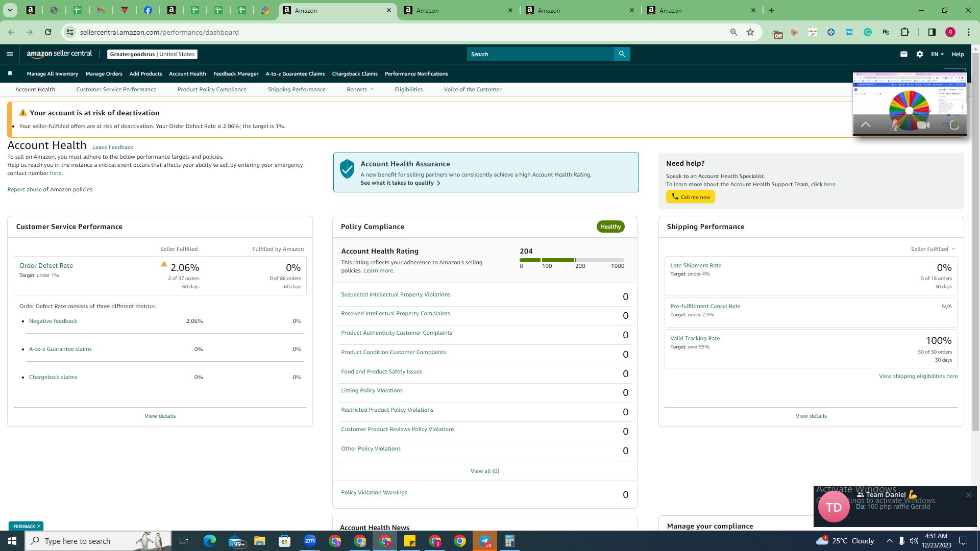
Task: Open the Greatergoodsrus United States account switcher
Action: [x=152, y=54]
